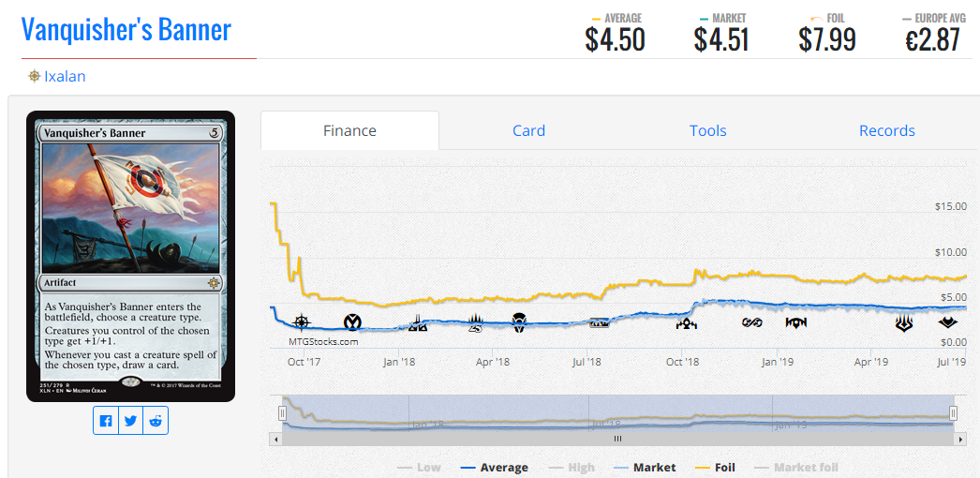The width and height of the screenshot is (980, 478).
Task: Click the Ixalan set marker near Oct '17
Action: (x=302, y=322)
